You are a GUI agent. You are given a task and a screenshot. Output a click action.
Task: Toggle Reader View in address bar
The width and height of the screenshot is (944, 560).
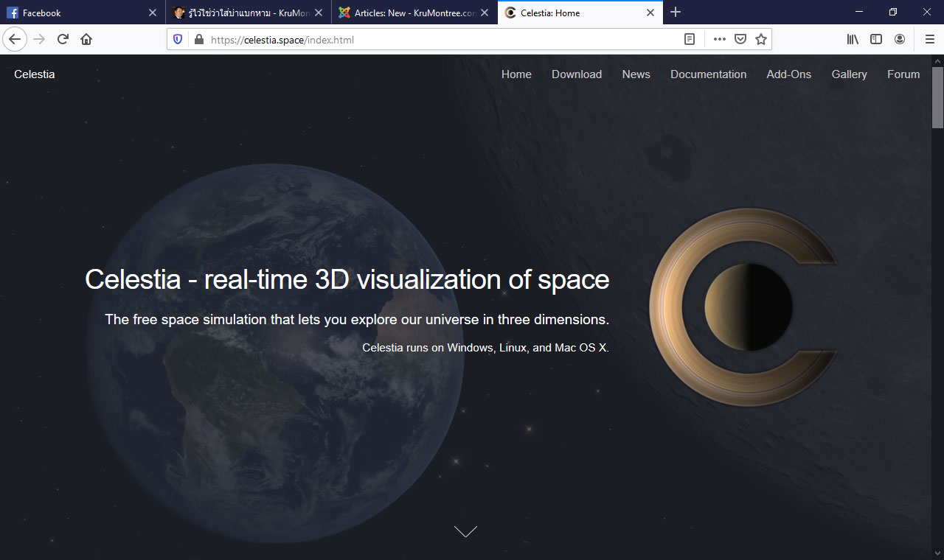pyautogui.click(x=690, y=40)
